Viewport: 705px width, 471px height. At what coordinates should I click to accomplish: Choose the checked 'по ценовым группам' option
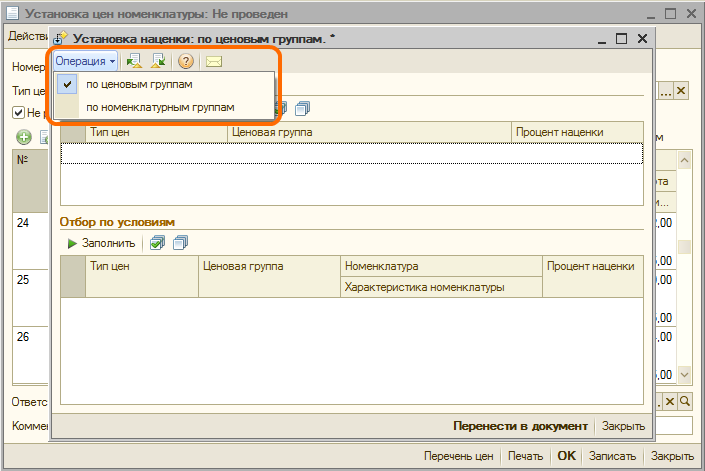[x=139, y=84]
